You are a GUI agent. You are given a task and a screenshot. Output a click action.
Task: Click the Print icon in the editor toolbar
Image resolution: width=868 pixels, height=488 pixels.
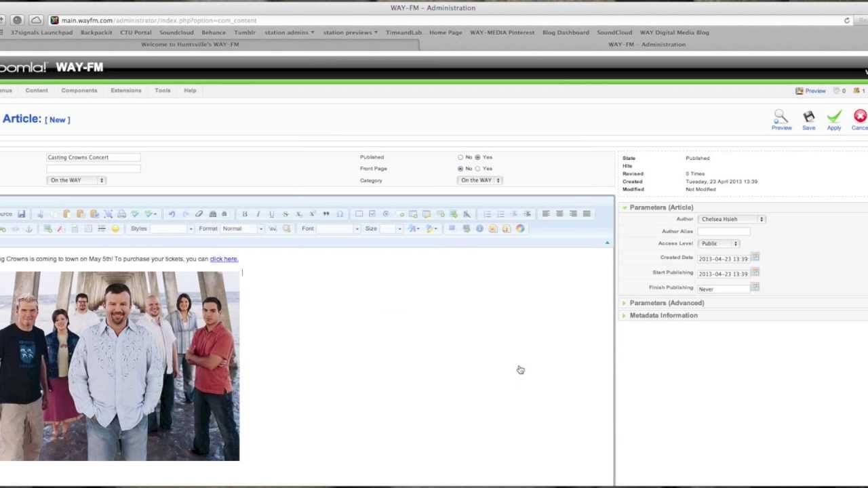tap(121, 213)
